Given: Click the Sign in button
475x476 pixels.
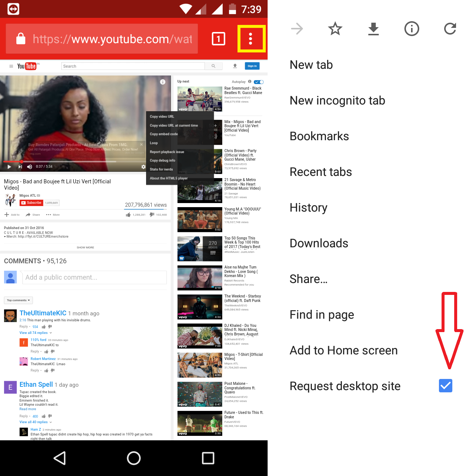Looking at the screenshot, I should [x=252, y=66].
